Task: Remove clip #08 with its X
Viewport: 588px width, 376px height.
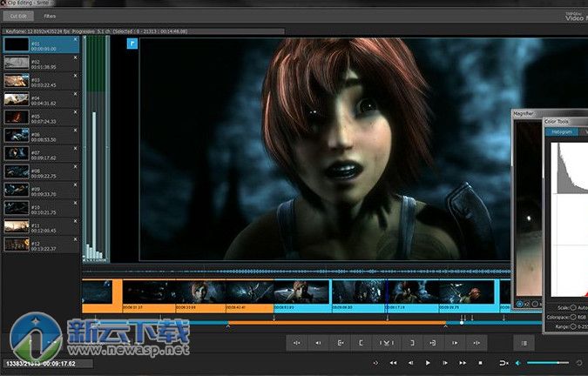Action: 76,166
